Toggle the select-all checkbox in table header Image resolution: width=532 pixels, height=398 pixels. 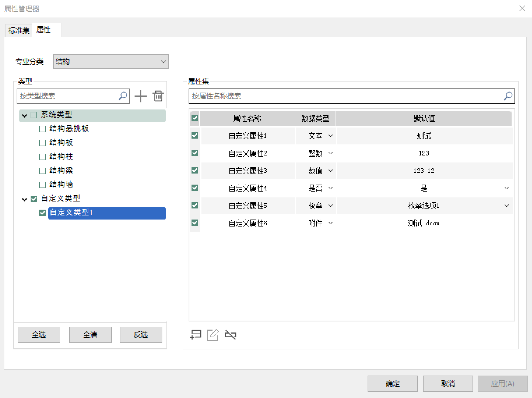click(195, 118)
